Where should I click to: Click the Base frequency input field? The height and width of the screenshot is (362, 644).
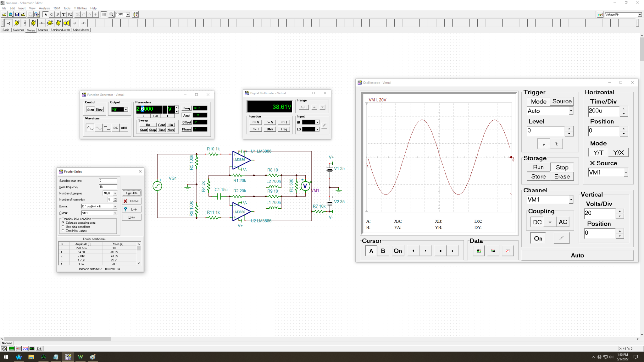(x=108, y=187)
